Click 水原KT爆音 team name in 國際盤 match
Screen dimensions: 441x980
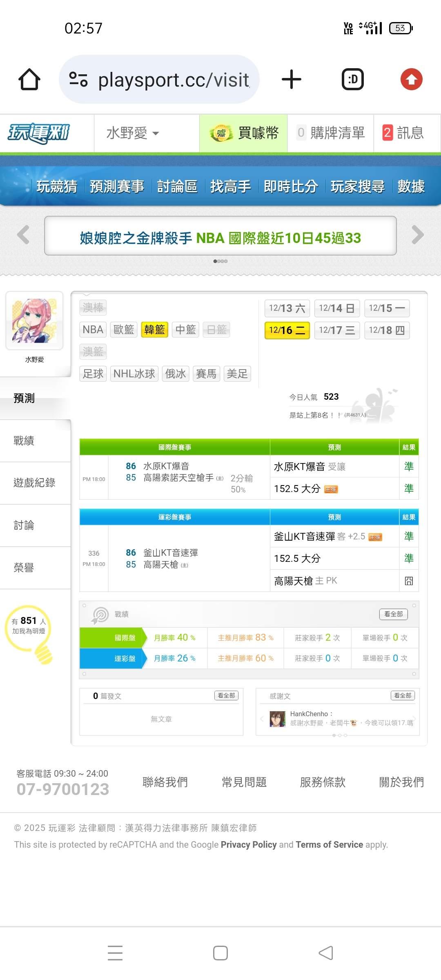pyautogui.click(x=166, y=466)
